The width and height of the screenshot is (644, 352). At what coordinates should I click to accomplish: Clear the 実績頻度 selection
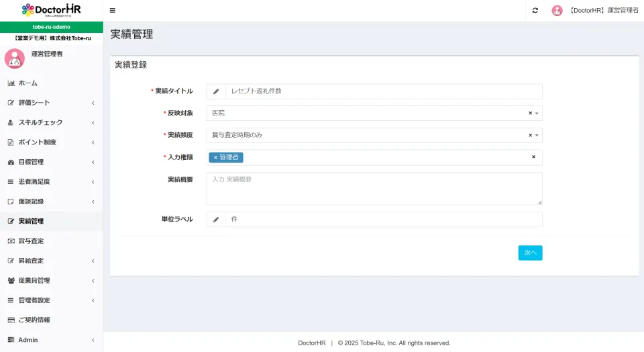tap(530, 135)
